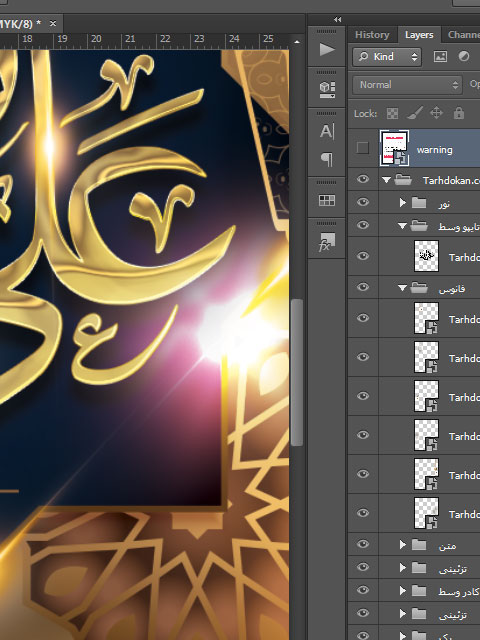
Task: Lock transparent pixels checkerboard icon
Action: 392,113
